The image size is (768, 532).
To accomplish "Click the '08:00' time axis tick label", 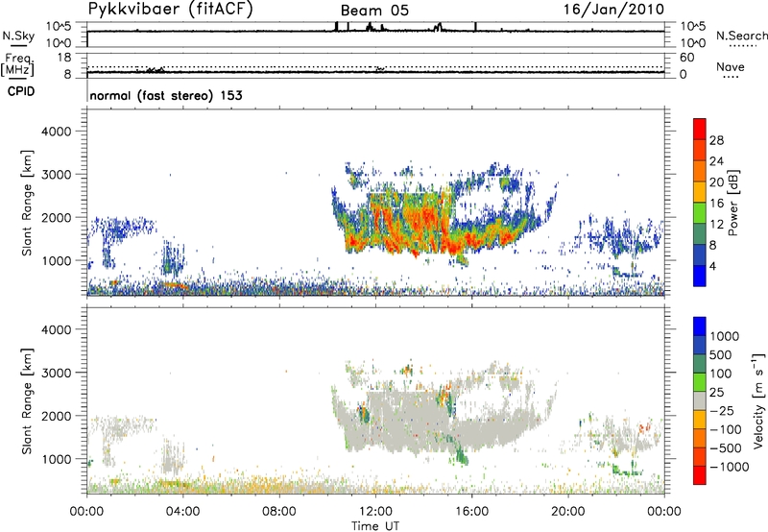I will [x=279, y=512].
